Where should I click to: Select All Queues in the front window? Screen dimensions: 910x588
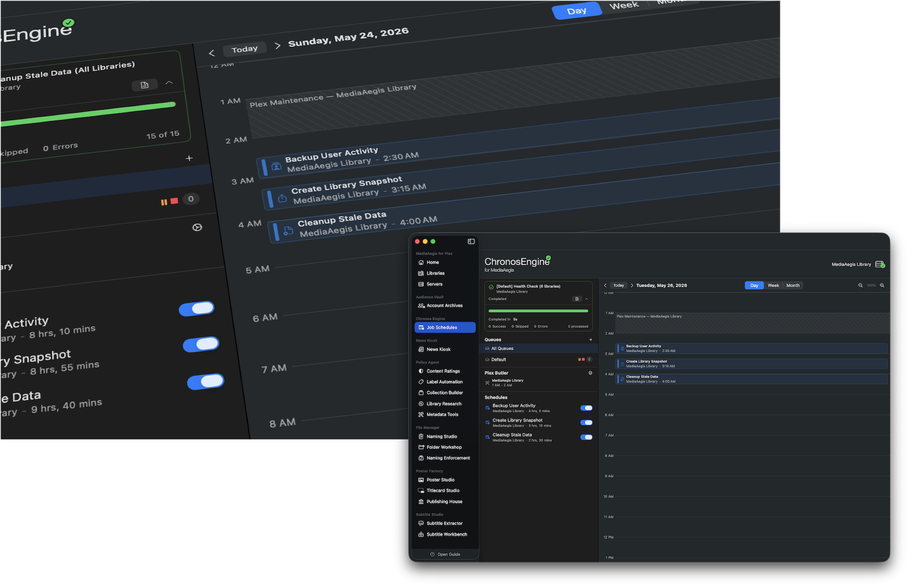[539, 349]
